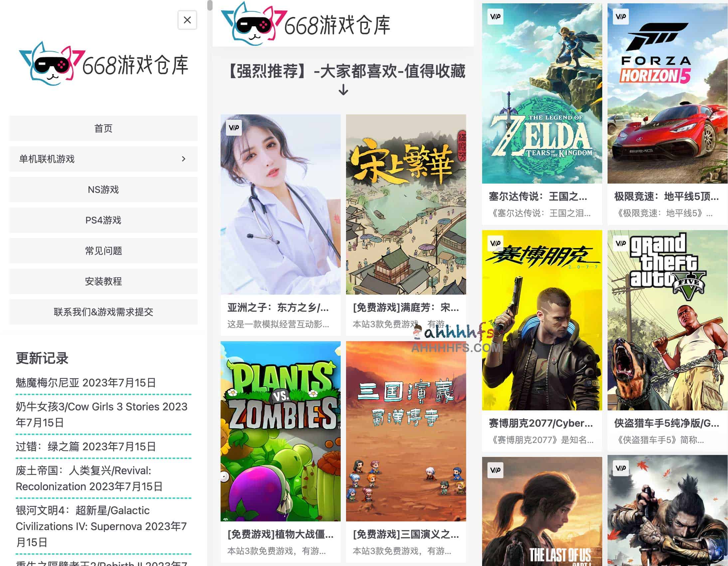This screenshot has width=728, height=566.
Task: Open the Grand Theft Auto V cover image
Action: pos(667,320)
